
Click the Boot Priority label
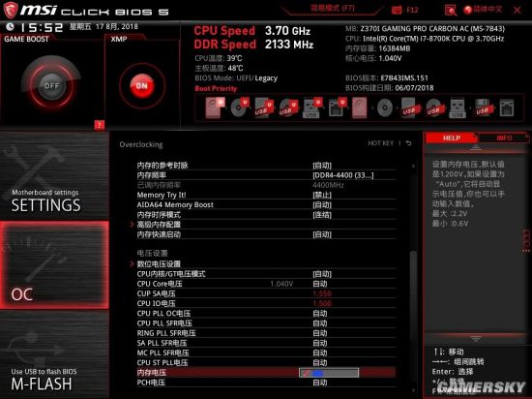click(216, 88)
